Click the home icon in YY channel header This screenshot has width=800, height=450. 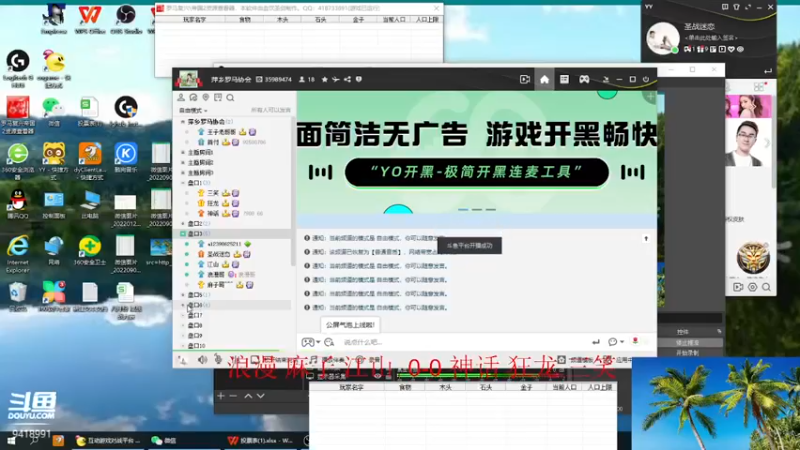pos(544,80)
